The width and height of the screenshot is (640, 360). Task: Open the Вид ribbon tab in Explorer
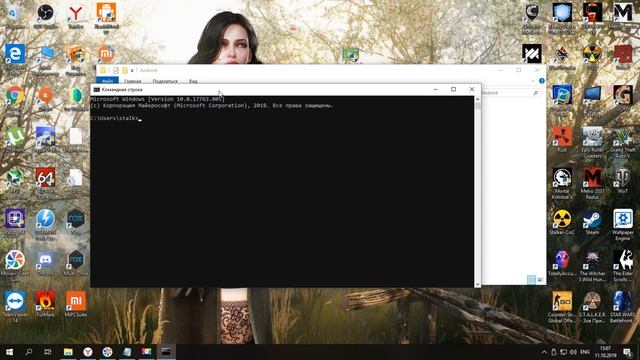click(x=193, y=81)
